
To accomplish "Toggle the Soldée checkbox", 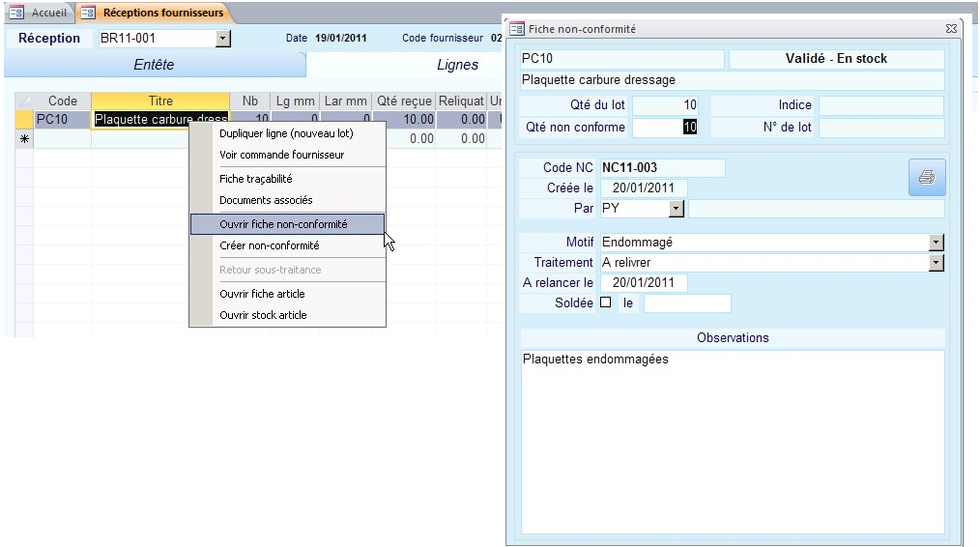I will point(606,302).
